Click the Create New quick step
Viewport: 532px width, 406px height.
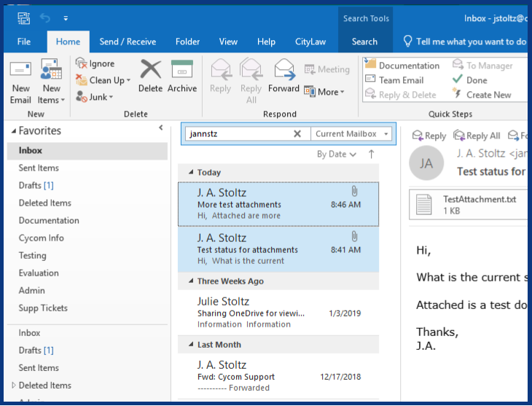[x=482, y=95]
